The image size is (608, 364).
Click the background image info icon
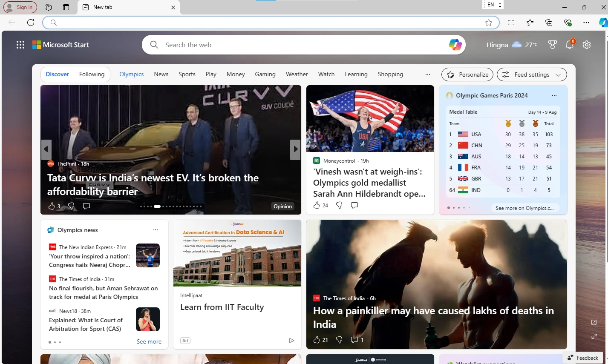pos(594,322)
